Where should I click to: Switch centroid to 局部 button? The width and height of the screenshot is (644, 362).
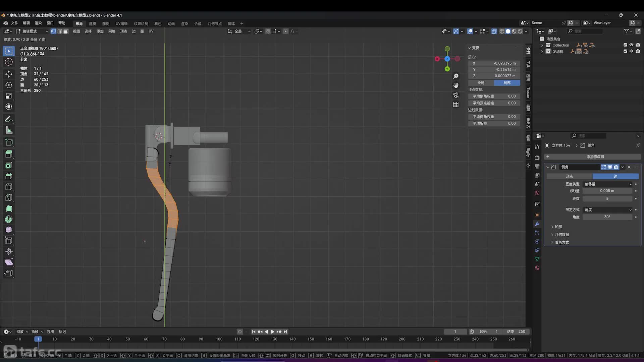[507, 83]
